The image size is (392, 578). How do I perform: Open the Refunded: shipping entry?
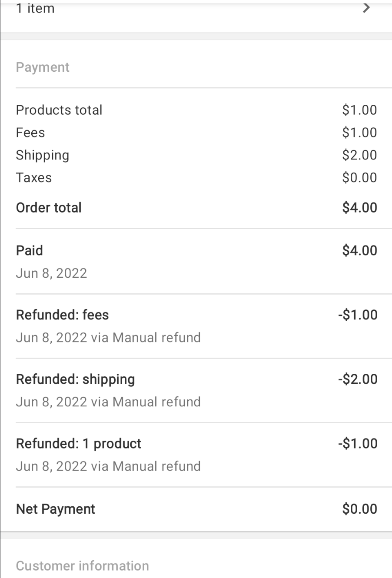pos(75,379)
